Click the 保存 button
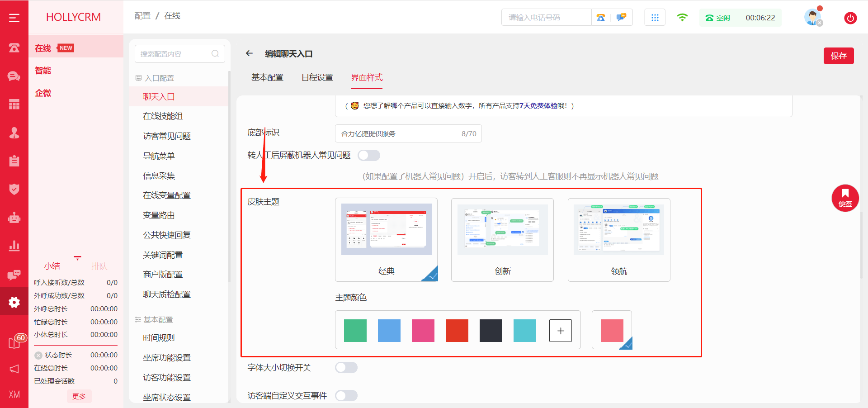This screenshot has height=408, width=868. tap(839, 56)
